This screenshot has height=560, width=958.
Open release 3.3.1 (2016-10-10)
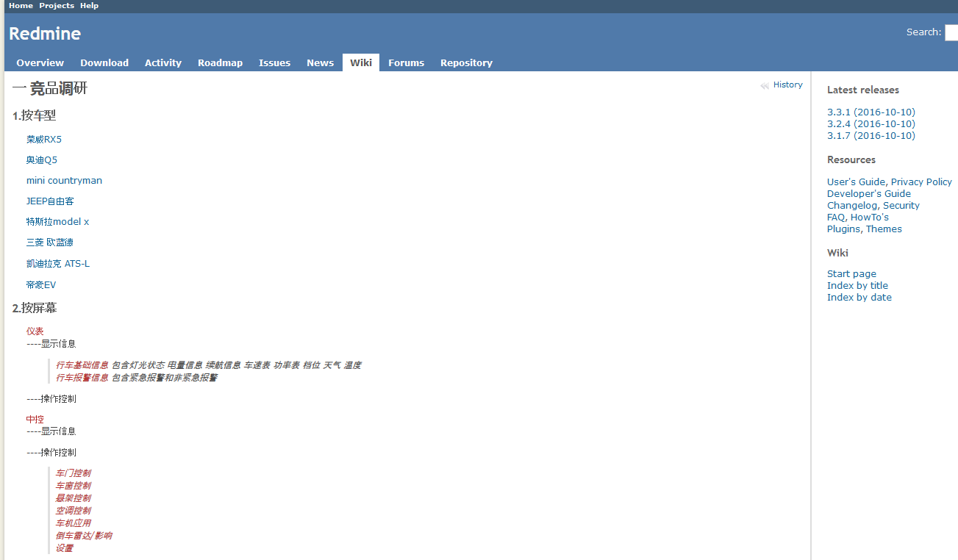[871, 112]
